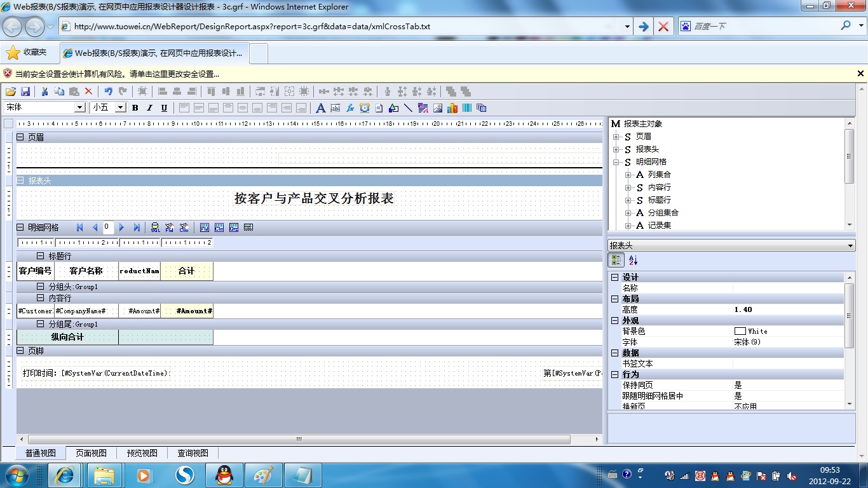
Task: Select the line drawing tool
Action: pyautogui.click(x=408, y=108)
